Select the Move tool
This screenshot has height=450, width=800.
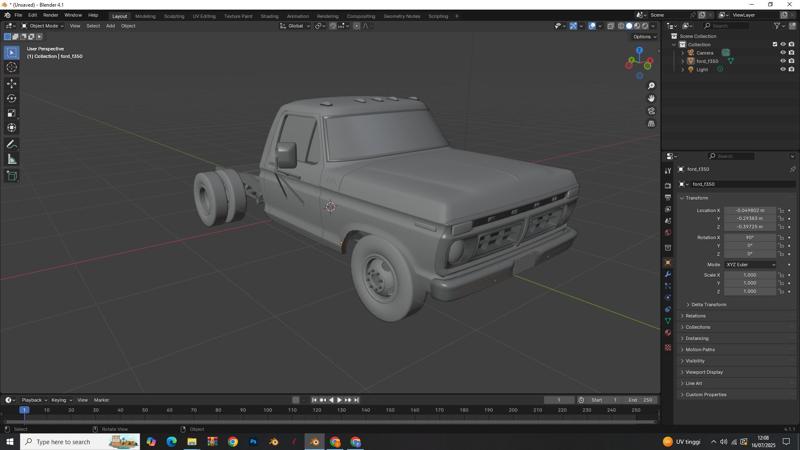pyautogui.click(x=11, y=83)
